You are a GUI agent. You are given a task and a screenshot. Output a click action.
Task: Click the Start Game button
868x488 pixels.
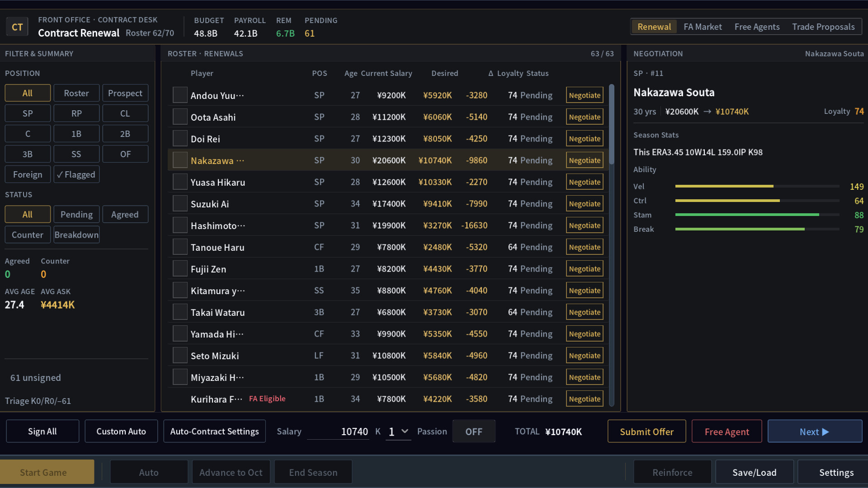[x=47, y=472]
